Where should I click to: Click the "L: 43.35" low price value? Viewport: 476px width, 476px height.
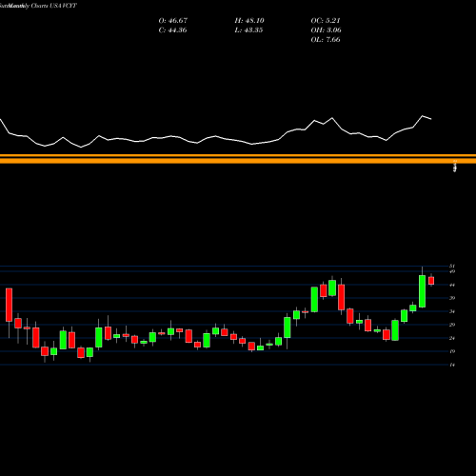click(x=248, y=30)
